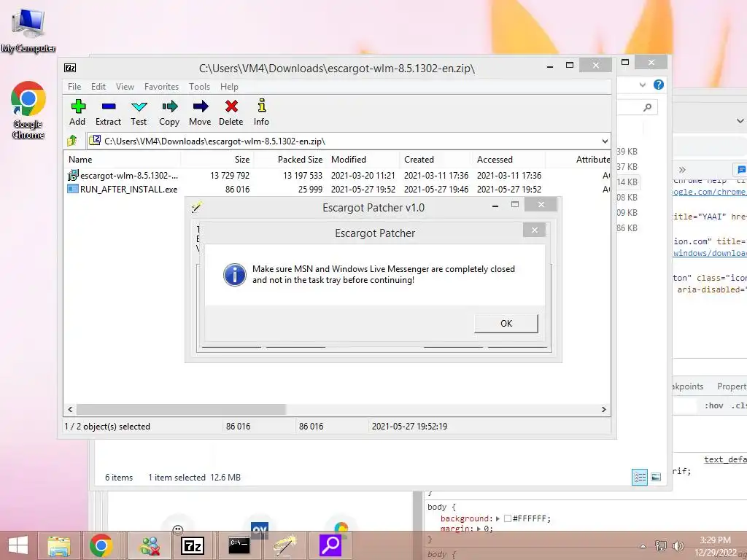The width and height of the screenshot is (747, 560).
Task: Switch to Escargot Patcher wand taskbar icon
Action: [285, 545]
